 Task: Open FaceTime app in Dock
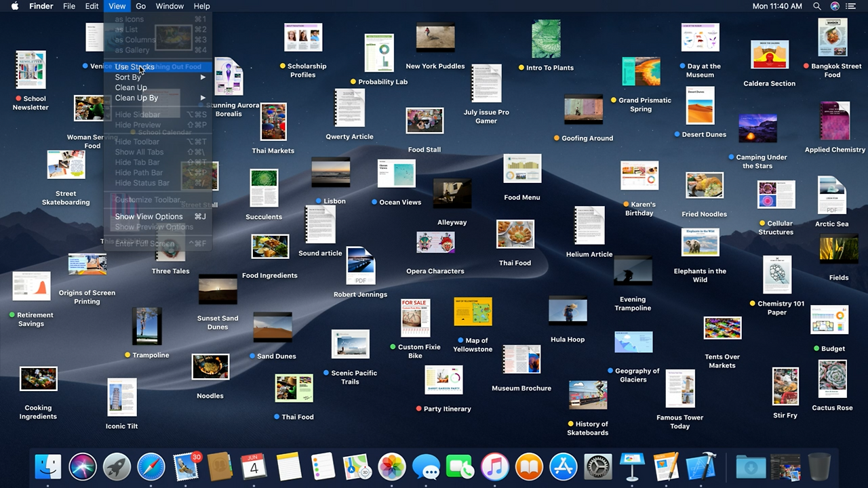coord(460,467)
